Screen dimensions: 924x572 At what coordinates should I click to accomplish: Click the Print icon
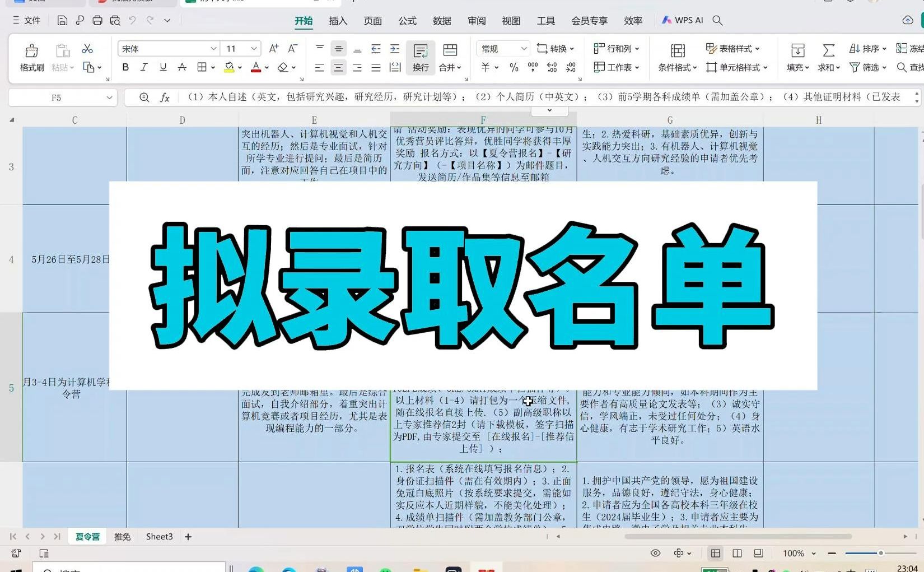tap(97, 20)
